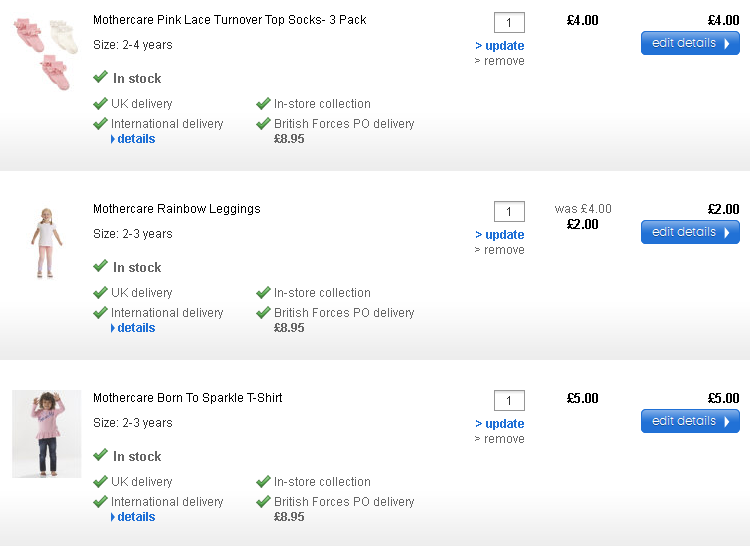The width and height of the screenshot is (750, 546).
Task: Focus the quantity field for Rainbow Leggings
Action: click(509, 212)
